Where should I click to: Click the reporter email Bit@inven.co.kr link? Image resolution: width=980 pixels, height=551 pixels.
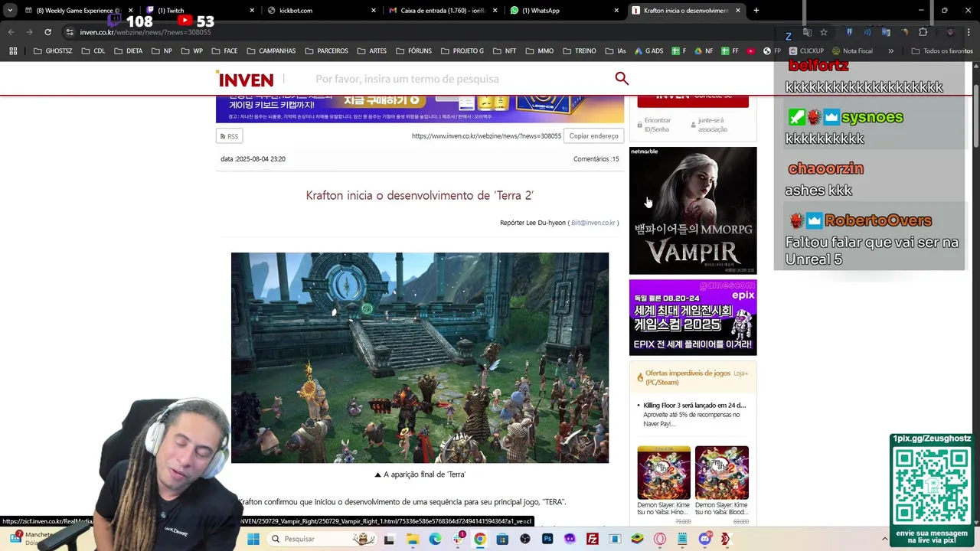click(593, 223)
